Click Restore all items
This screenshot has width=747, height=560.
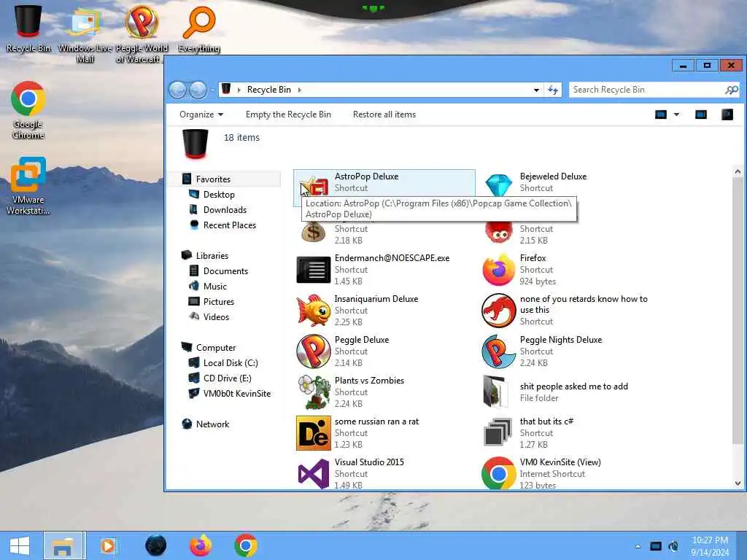[384, 114]
